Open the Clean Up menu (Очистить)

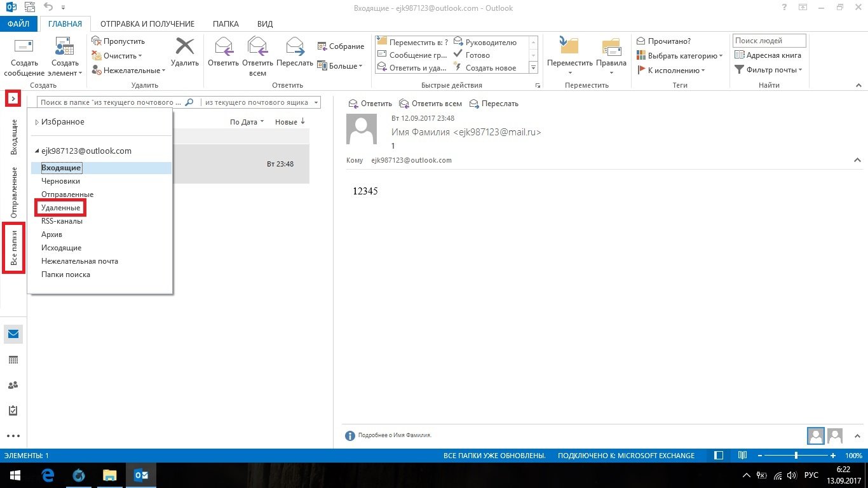[118, 56]
